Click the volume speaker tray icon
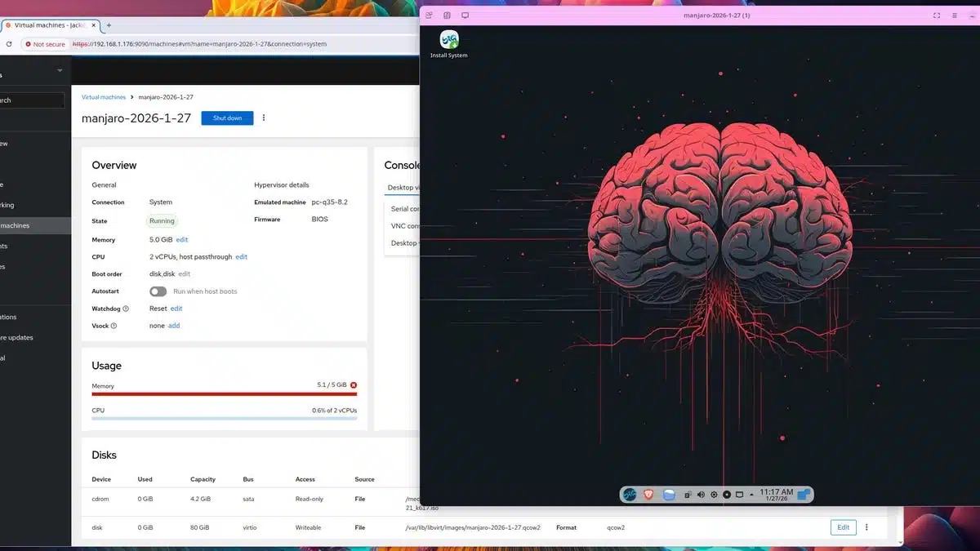980x551 pixels. (x=702, y=495)
